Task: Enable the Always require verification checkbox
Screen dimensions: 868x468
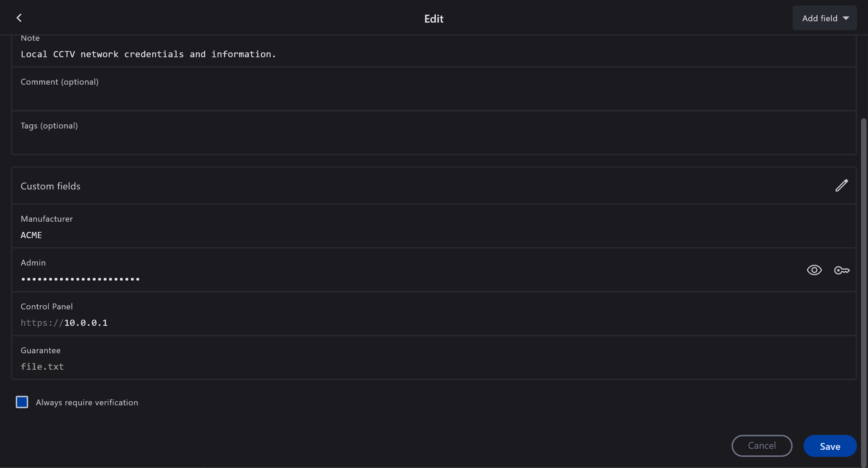Action: (x=22, y=402)
